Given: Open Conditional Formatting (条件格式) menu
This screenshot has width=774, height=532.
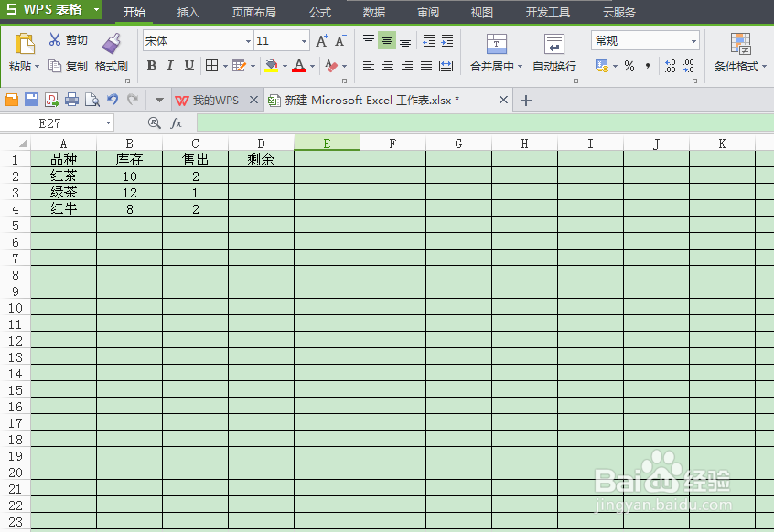Looking at the screenshot, I should pyautogui.click(x=740, y=53).
